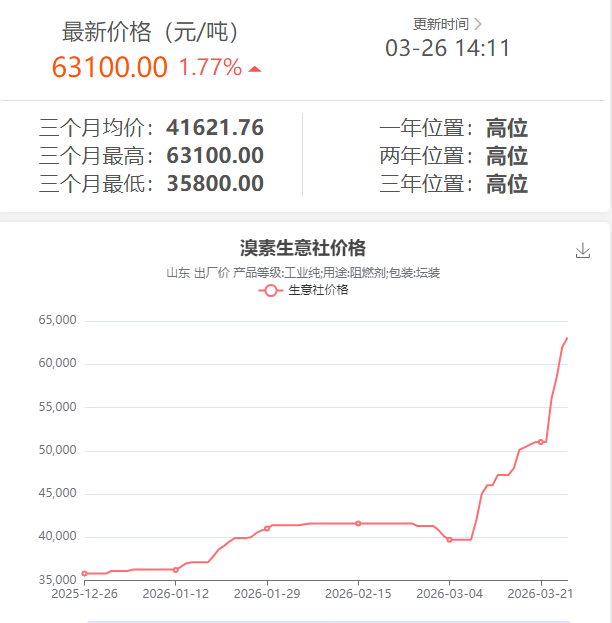
Task: Click the 2026-03-04 data point marker
Action: click(449, 540)
